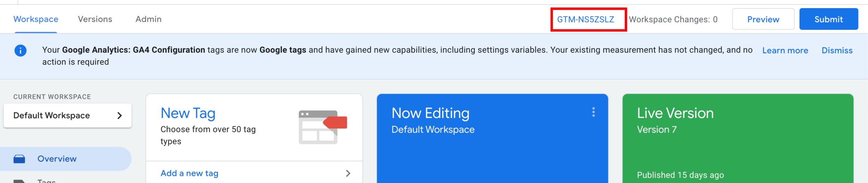Screen dimensions: 868x183
Task: Click the GTM-NS5ZSLZ container ID
Action: click(586, 19)
